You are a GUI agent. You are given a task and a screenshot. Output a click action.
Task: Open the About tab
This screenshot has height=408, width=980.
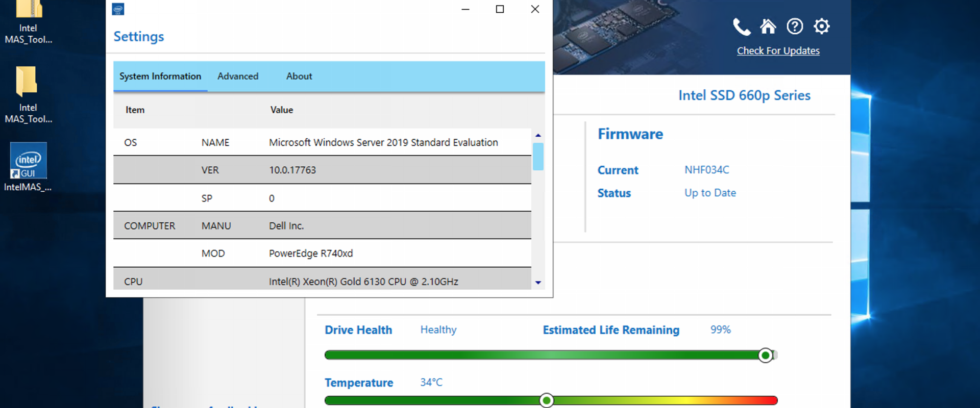tap(299, 76)
